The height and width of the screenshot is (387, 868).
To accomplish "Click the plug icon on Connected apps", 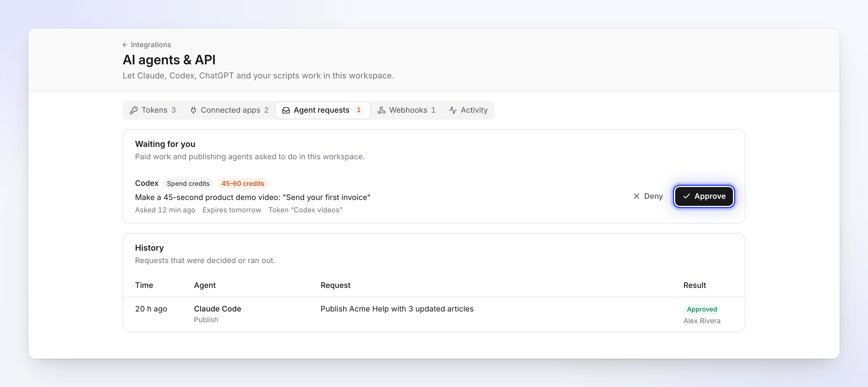I will click(193, 110).
